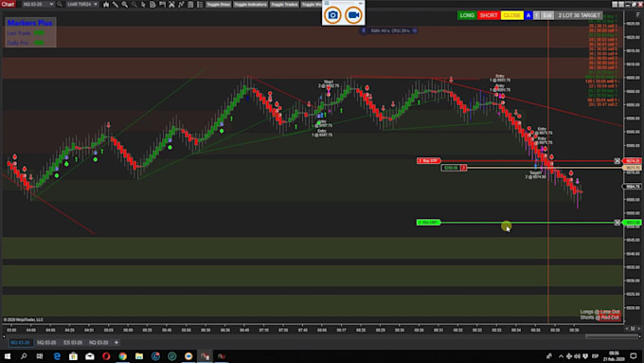Select the fourth NQ 03-20 tab
644x363 pixels.
(x=98, y=342)
